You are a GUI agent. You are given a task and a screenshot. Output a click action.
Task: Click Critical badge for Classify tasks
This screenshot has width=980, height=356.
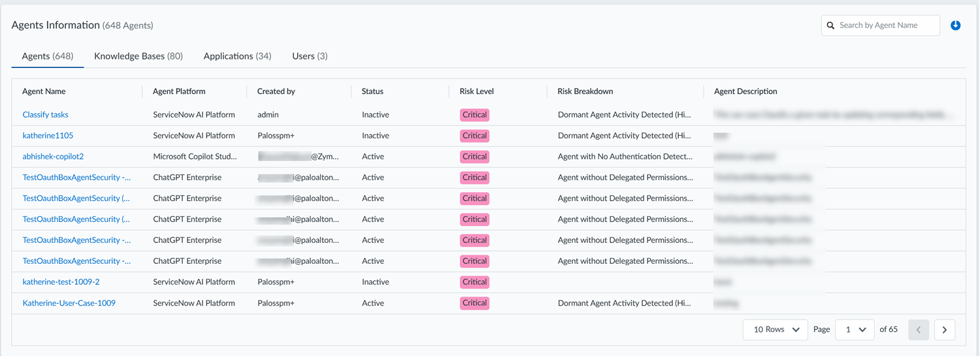(474, 115)
